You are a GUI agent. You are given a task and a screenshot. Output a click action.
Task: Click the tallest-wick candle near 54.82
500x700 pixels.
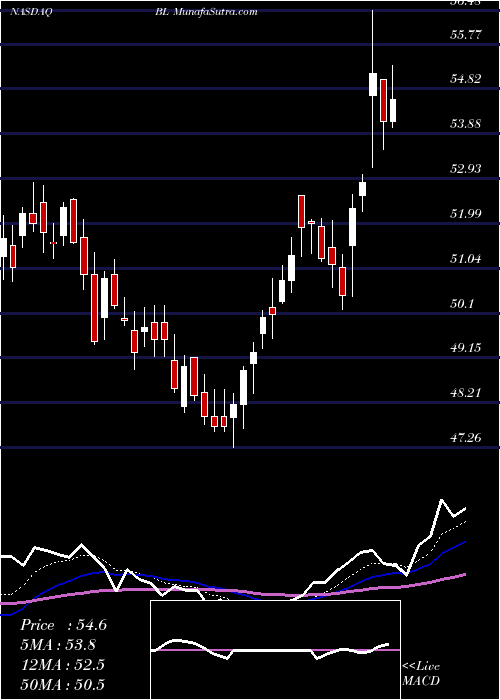[x=373, y=84]
